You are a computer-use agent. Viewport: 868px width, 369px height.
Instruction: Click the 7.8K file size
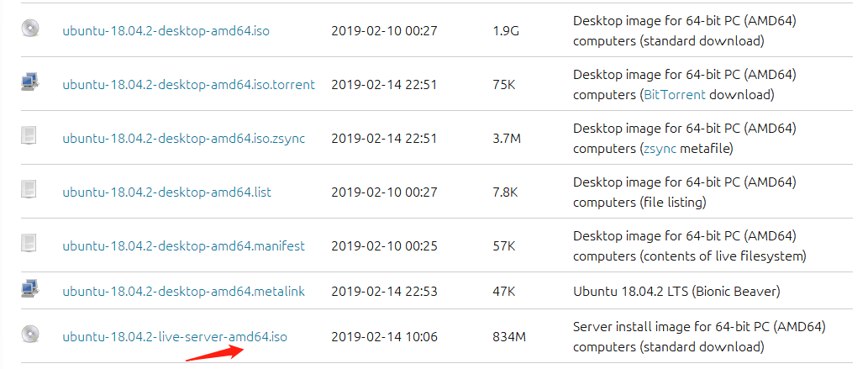[505, 192]
